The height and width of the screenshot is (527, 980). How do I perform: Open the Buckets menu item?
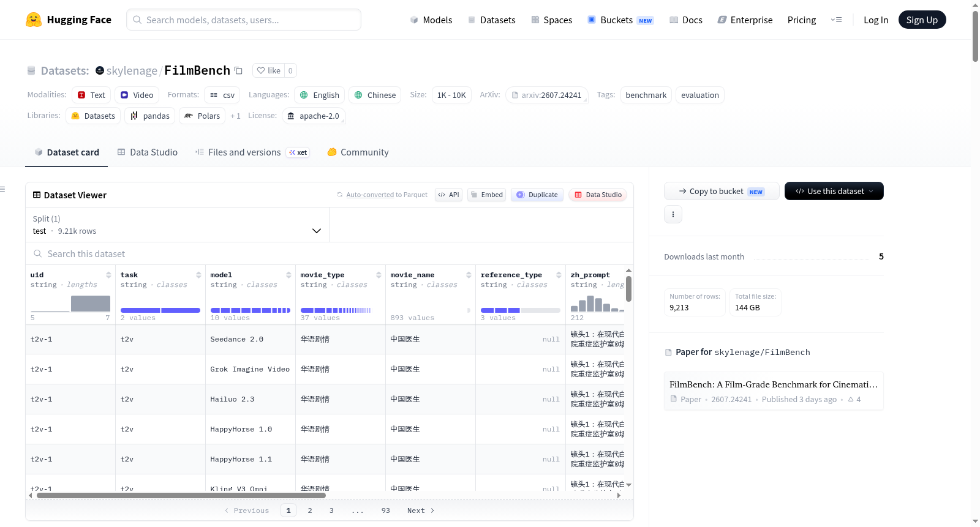[620, 20]
